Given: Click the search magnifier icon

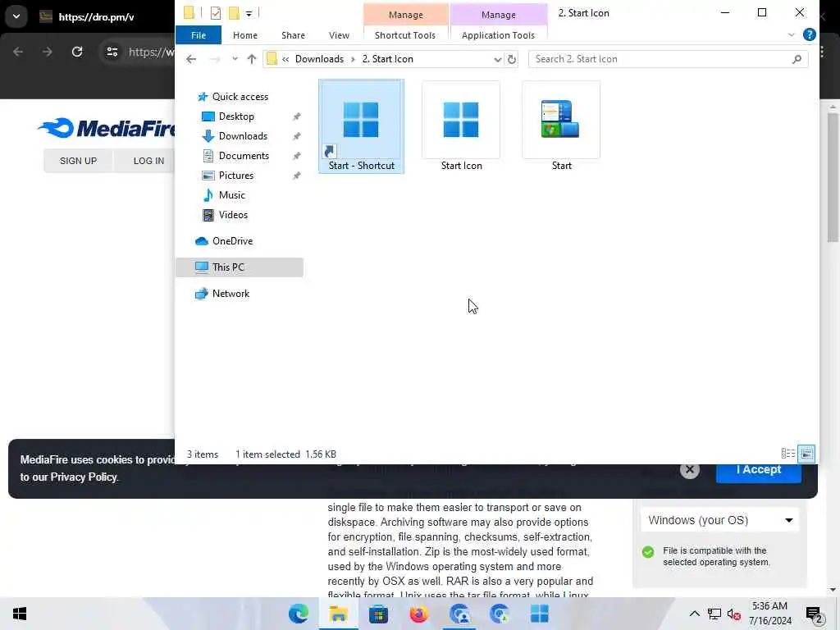Looking at the screenshot, I should (x=797, y=59).
